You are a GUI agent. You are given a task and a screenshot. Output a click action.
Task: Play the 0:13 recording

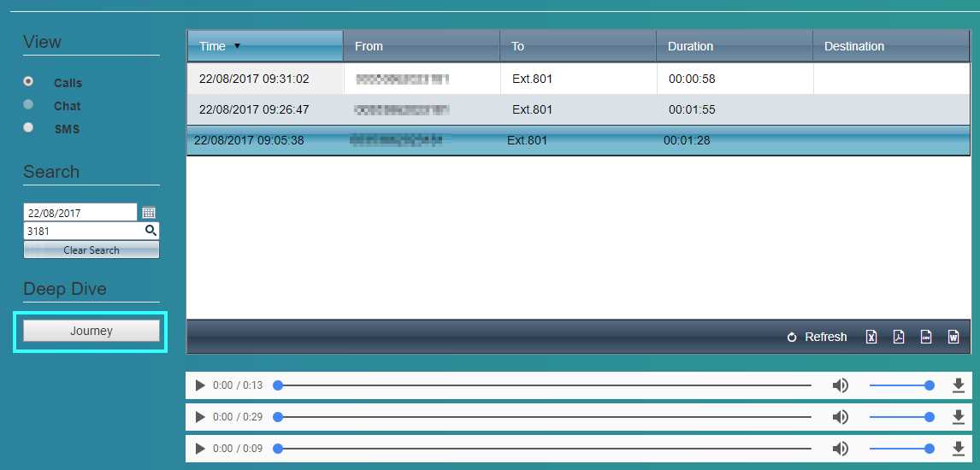click(x=200, y=385)
